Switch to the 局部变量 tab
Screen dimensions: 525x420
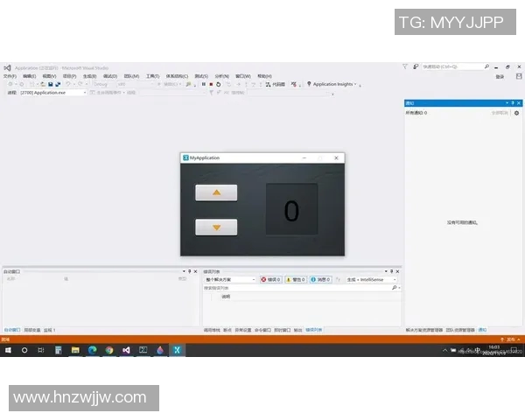pos(32,330)
